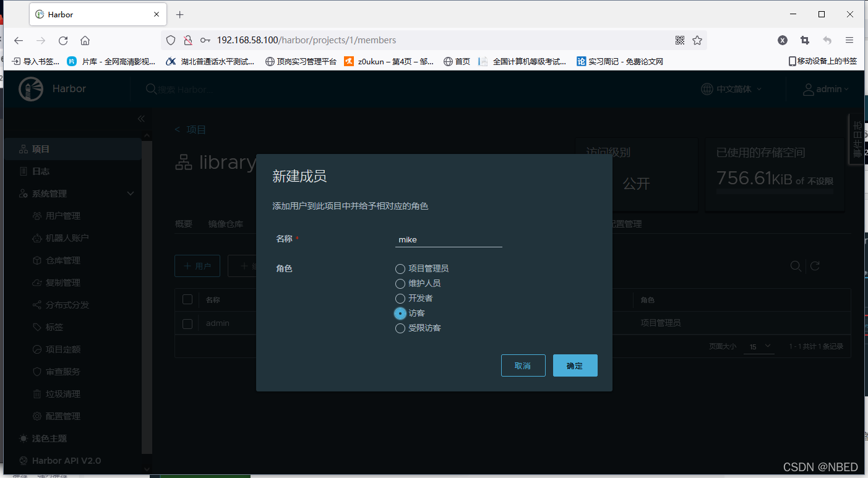The height and width of the screenshot is (478, 868).
Task: Open the admin account dropdown menu
Action: click(x=826, y=88)
